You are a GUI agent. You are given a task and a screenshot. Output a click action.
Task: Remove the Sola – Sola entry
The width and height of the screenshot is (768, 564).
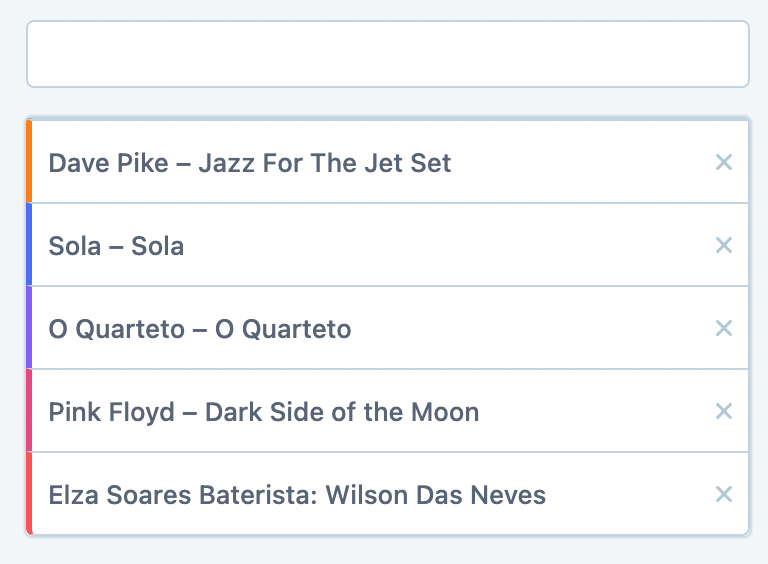pos(724,245)
